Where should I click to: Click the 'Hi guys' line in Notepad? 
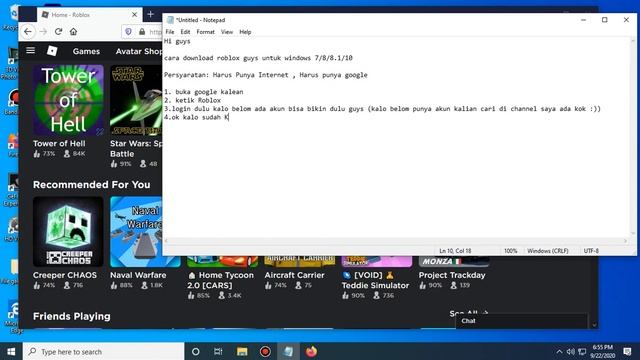click(177, 41)
